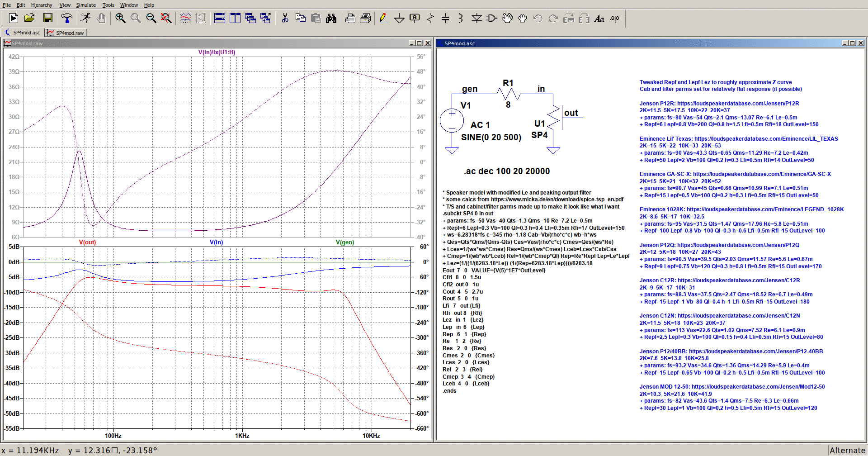
Task: Place a Ground symbol
Action: pyautogui.click(x=399, y=18)
